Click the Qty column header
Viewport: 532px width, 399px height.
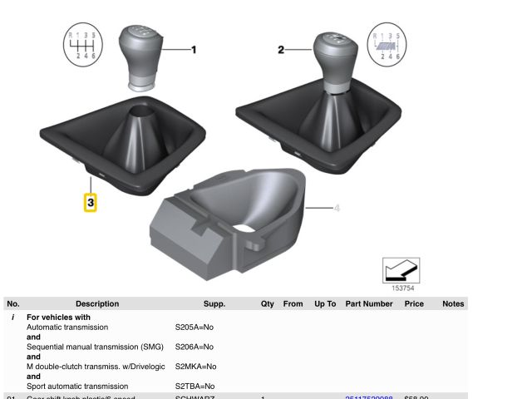tap(268, 304)
